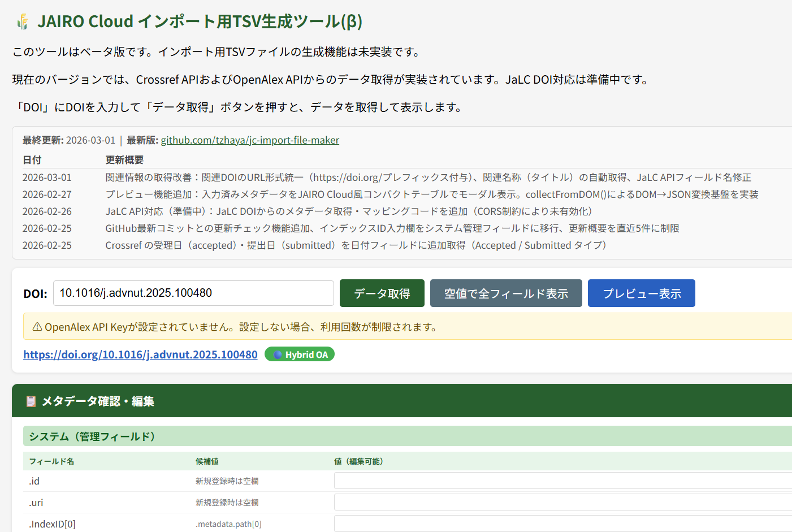Screen dimensions: 792x532
Task: Click the 値（編集可能）column header
Action: click(x=360, y=461)
